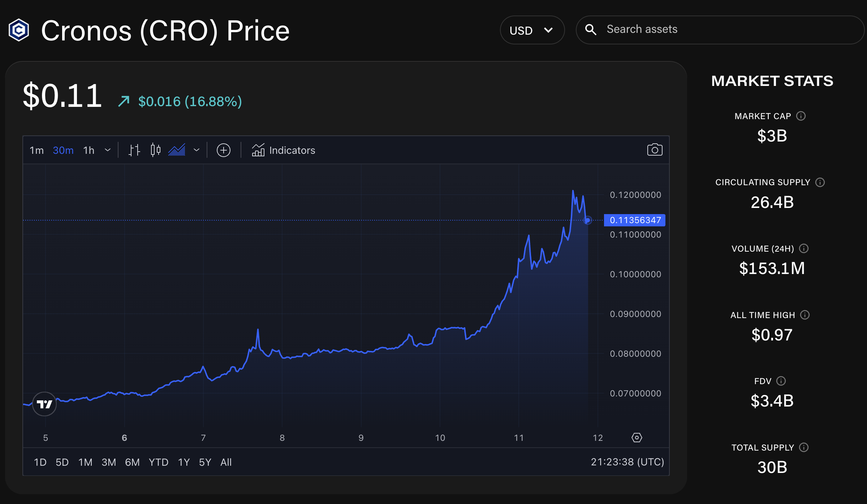The width and height of the screenshot is (867, 504).
Task: Select the 3M date range
Action: click(109, 462)
